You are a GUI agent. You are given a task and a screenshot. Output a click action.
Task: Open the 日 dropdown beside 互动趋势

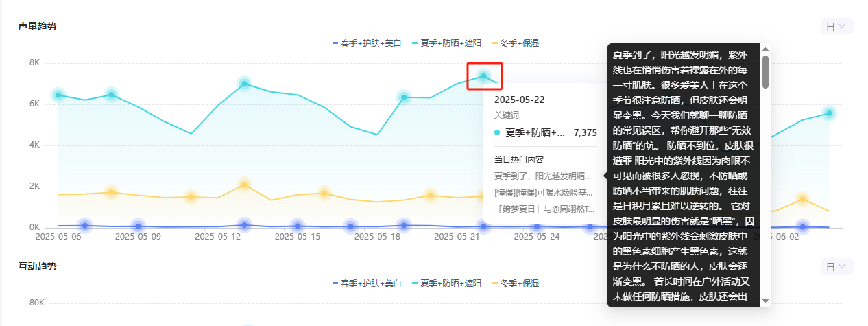tap(836, 266)
